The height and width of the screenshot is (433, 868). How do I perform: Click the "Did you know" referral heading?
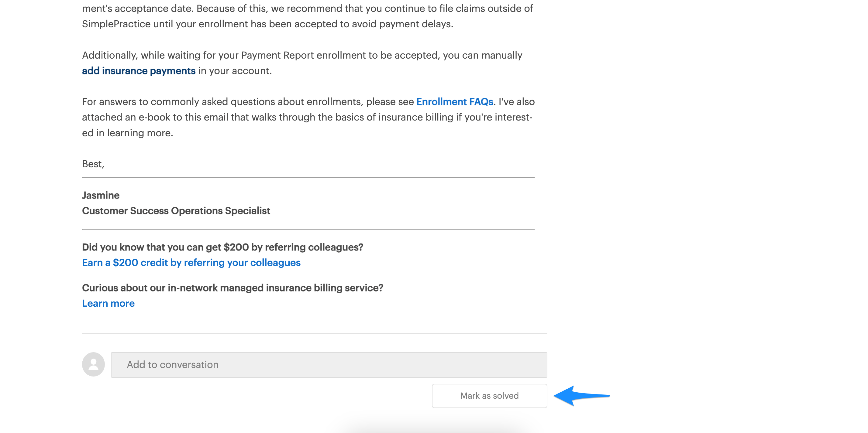tap(222, 247)
